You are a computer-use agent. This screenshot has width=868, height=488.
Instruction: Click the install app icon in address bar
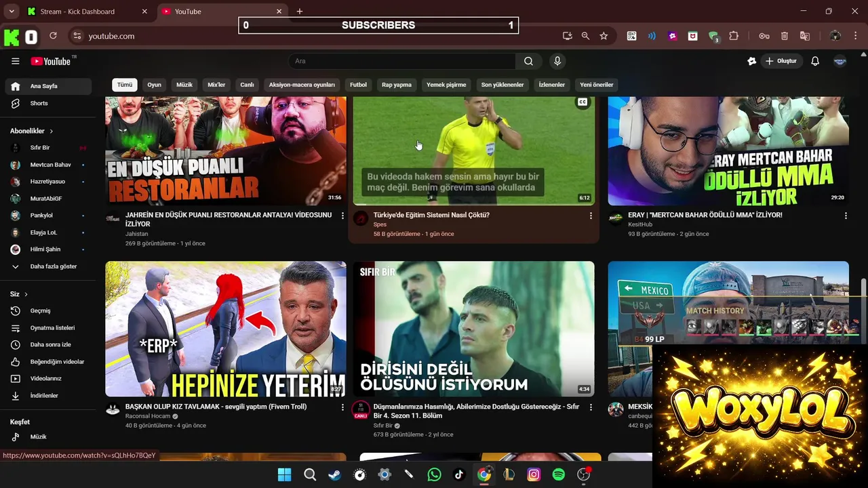[x=567, y=36]
